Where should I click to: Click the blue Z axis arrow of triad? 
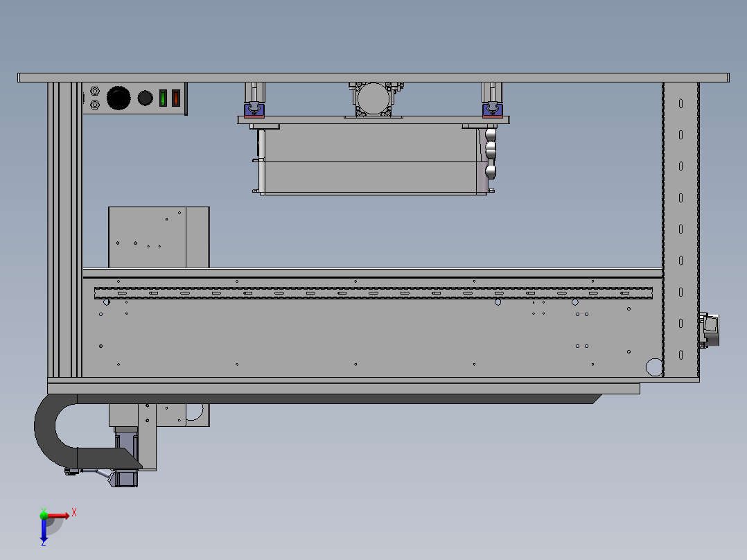click(x=44, y=531)
